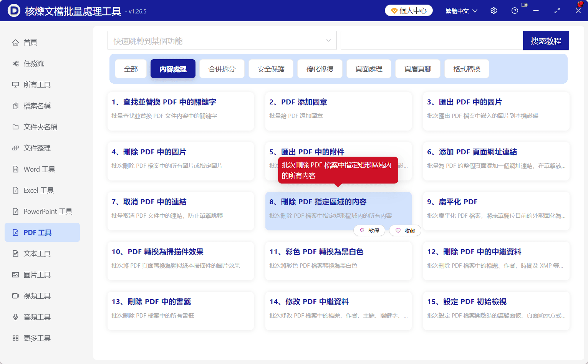Click the small screen icon above the minimize button
Screen dimensions: 588x364
pos(524,5)
